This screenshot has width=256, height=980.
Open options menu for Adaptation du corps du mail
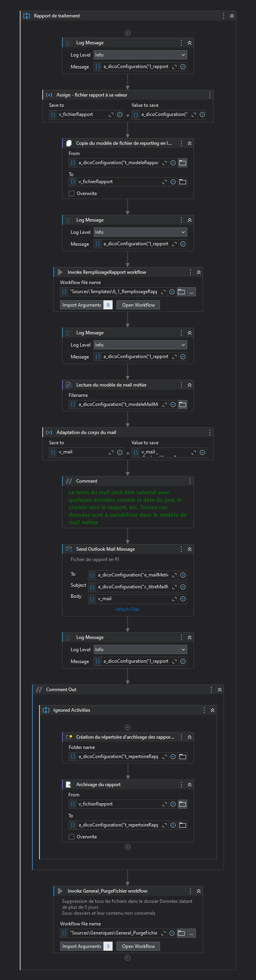pos(210,432)
